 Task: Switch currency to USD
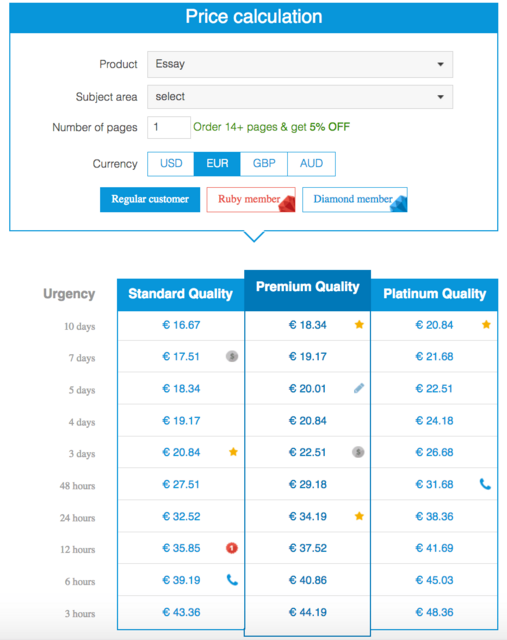171,164
